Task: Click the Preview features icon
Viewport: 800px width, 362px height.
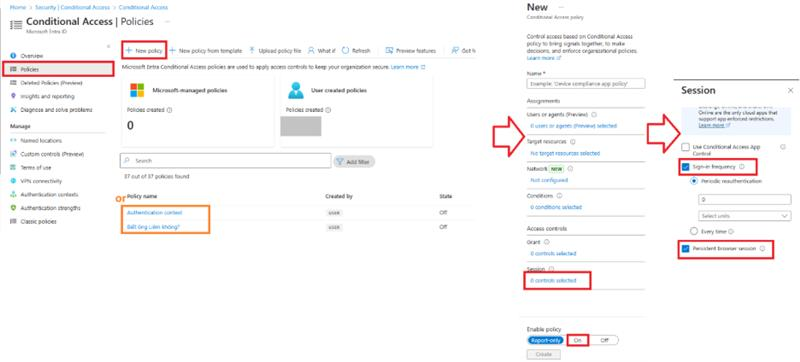Action: point(389,50)
